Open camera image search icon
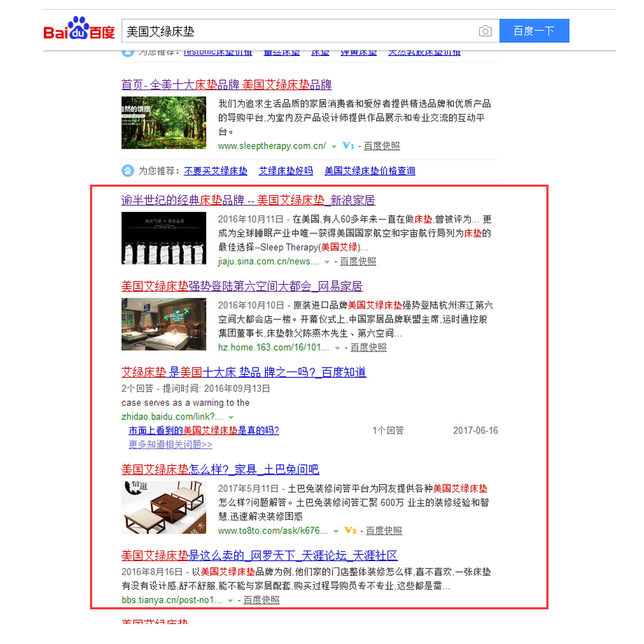The image size is (644, 644). coord(485,31)
